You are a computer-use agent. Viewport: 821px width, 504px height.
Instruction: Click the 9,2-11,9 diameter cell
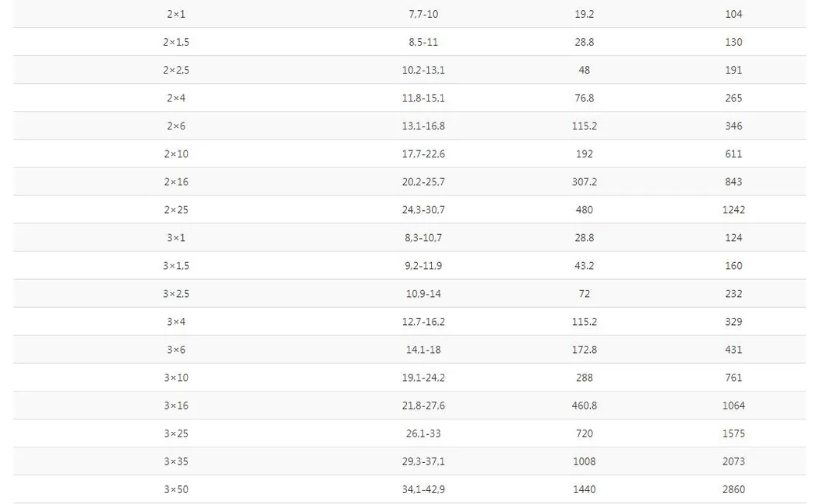tap(423, 266)
